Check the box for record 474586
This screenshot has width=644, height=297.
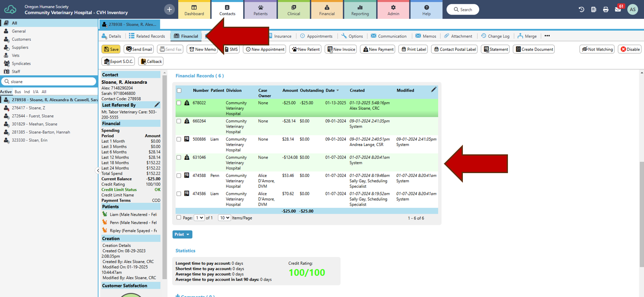point(179,194)
